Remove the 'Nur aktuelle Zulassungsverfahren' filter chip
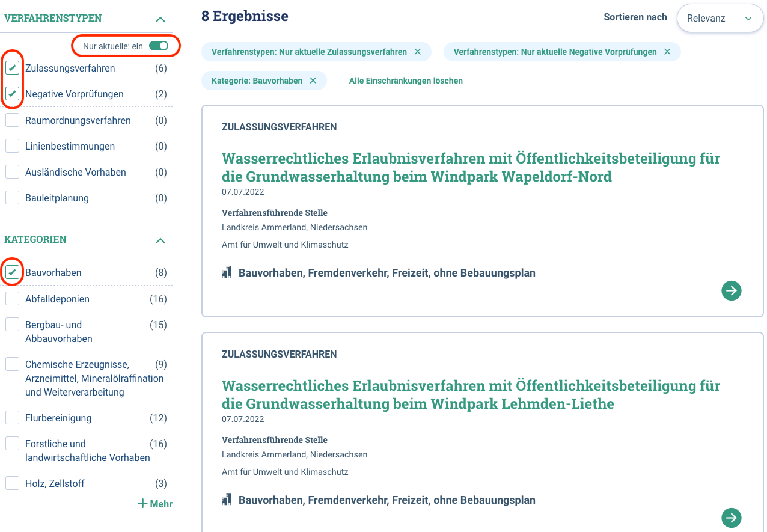767x532 pixels. [417, 52]
